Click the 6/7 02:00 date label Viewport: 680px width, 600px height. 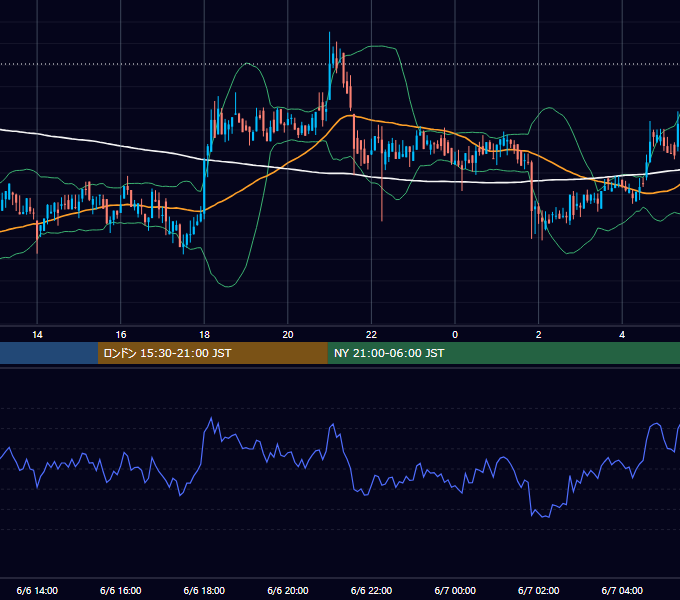tap(539, 590)
